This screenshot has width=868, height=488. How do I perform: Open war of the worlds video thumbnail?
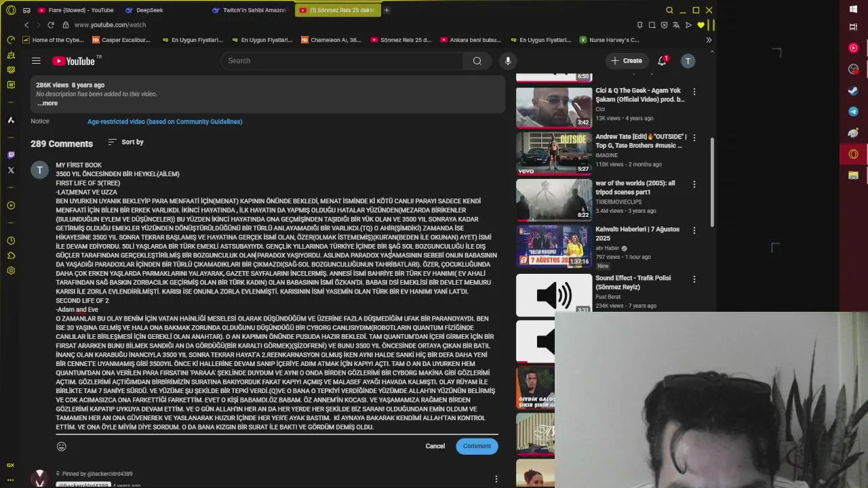pos(554,199)
